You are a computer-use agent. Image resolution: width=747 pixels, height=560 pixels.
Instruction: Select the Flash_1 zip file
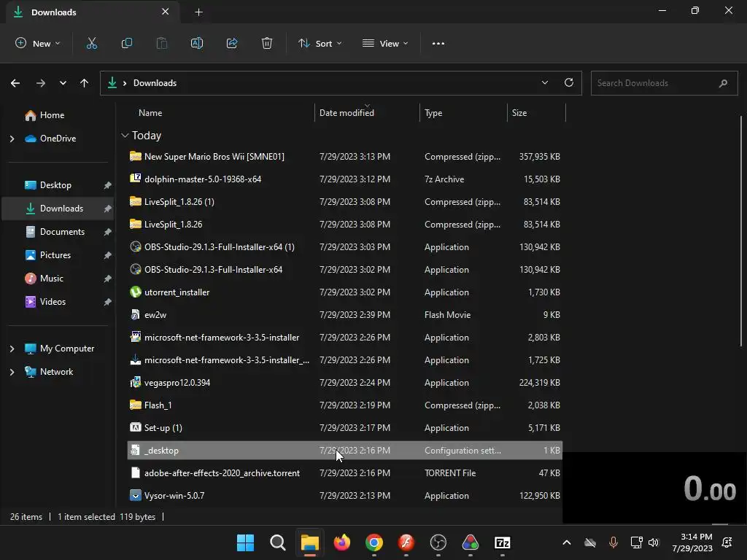[x=345, y=405]
